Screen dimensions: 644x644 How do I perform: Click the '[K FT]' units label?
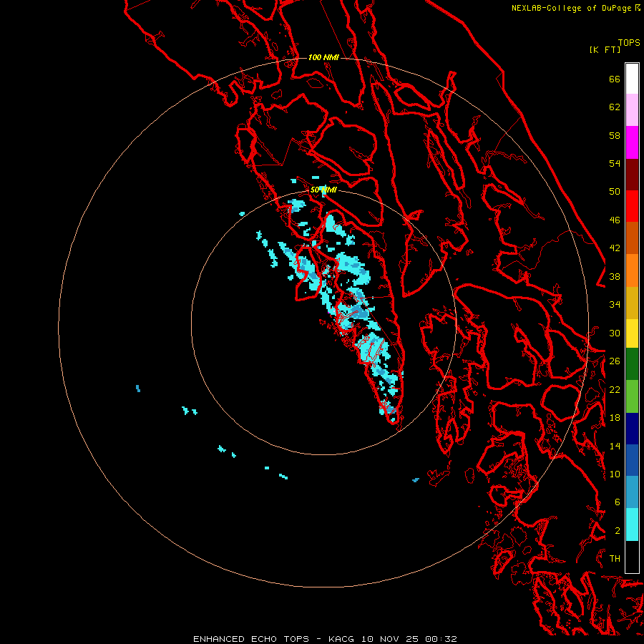[x=605, y=49]
